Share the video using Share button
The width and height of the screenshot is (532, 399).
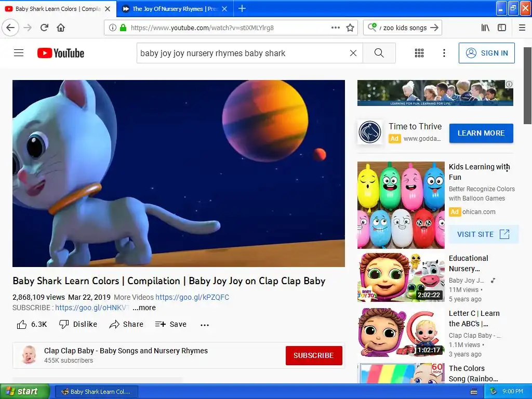[x=127, y=324]
